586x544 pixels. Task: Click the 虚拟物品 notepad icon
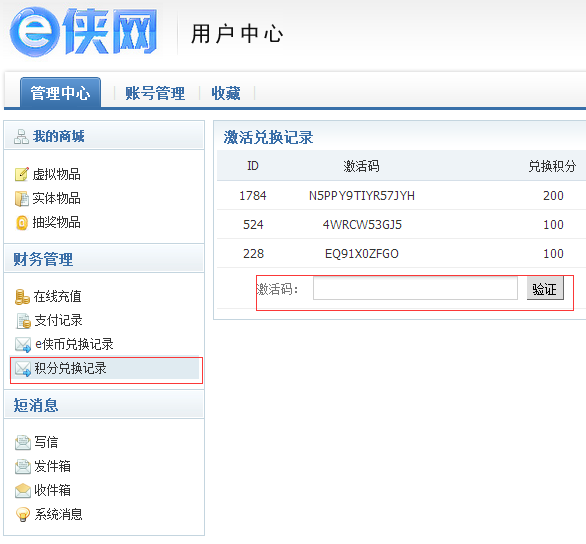pyautogui.click(x=22, y=174)
